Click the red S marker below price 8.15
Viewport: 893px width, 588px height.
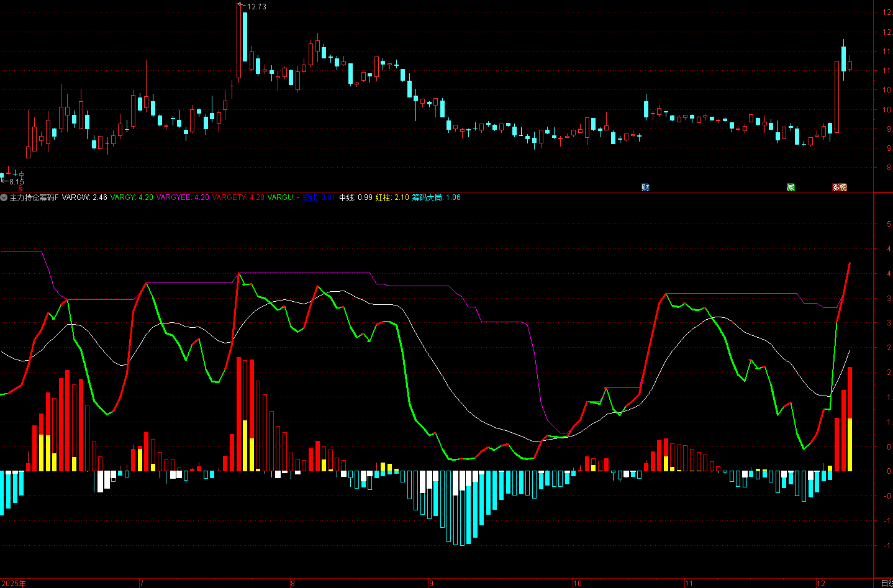pyautogui.click(x=20, y=189)
